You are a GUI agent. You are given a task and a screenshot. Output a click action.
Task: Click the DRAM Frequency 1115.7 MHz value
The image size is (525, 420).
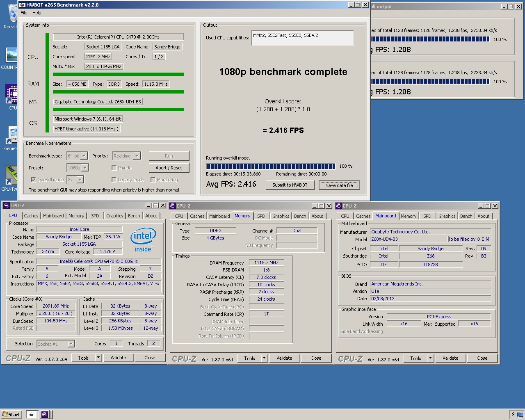(266, 262)
